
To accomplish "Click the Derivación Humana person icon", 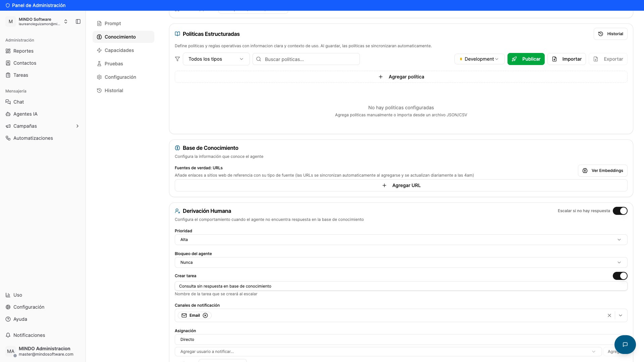I will [177, 211].
